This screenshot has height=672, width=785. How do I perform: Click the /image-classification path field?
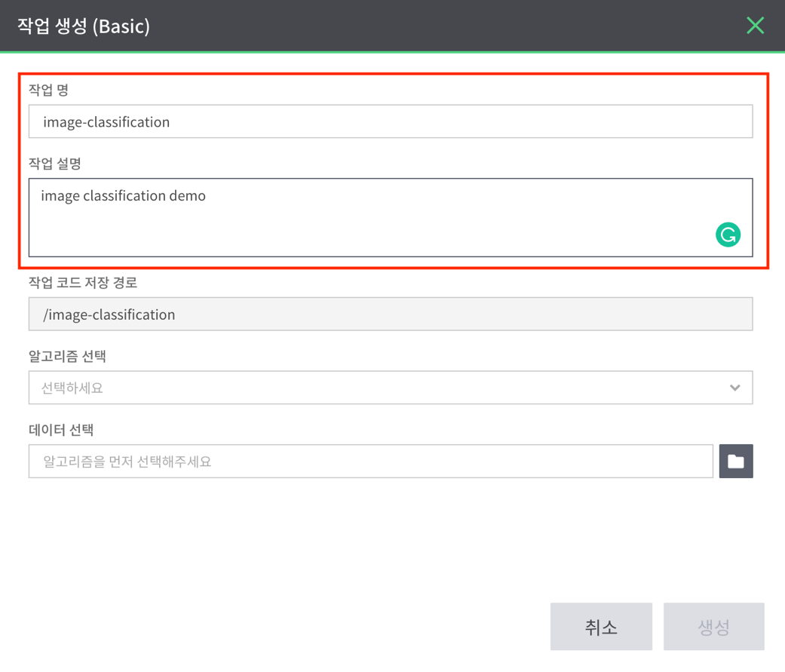391,314
